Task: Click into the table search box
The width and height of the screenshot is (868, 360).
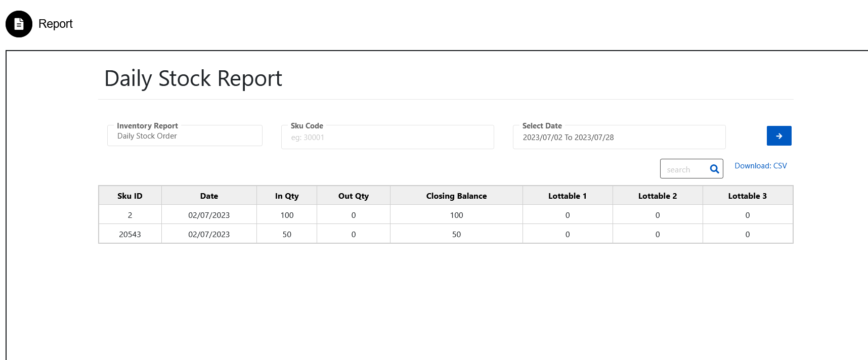Action: [685, 169]
